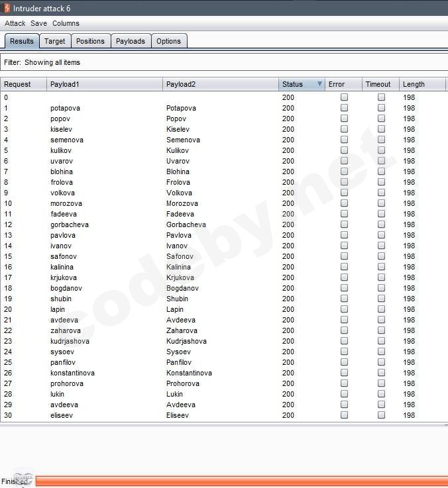Screen dimensions: 448x488
Task: Open the Attack menu
Action: tap(15, 23)
